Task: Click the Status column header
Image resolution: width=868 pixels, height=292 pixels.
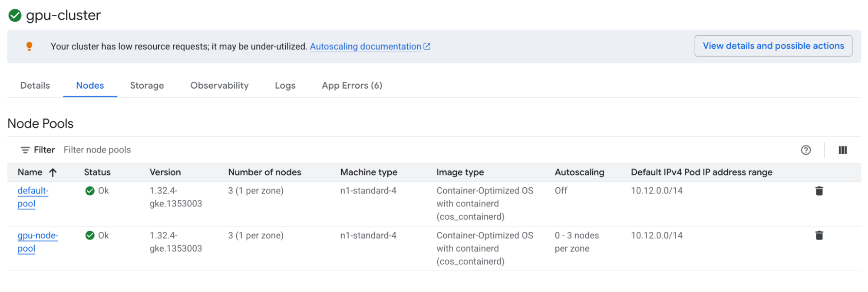Action: coord(97,173)
